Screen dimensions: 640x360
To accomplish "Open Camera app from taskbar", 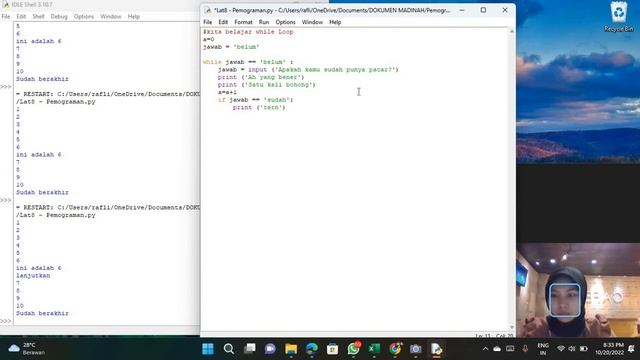I will 416,349.
